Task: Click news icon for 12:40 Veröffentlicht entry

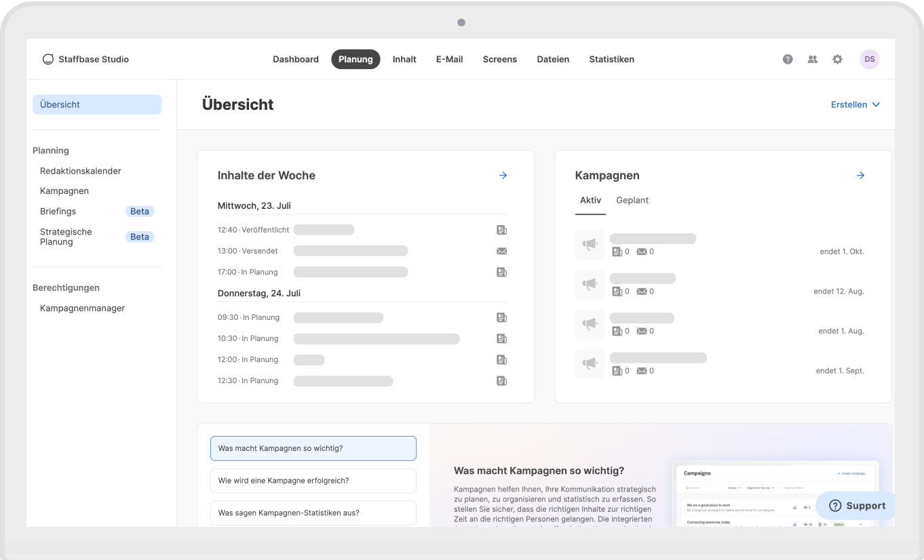Action: click(x=501, y=230)
